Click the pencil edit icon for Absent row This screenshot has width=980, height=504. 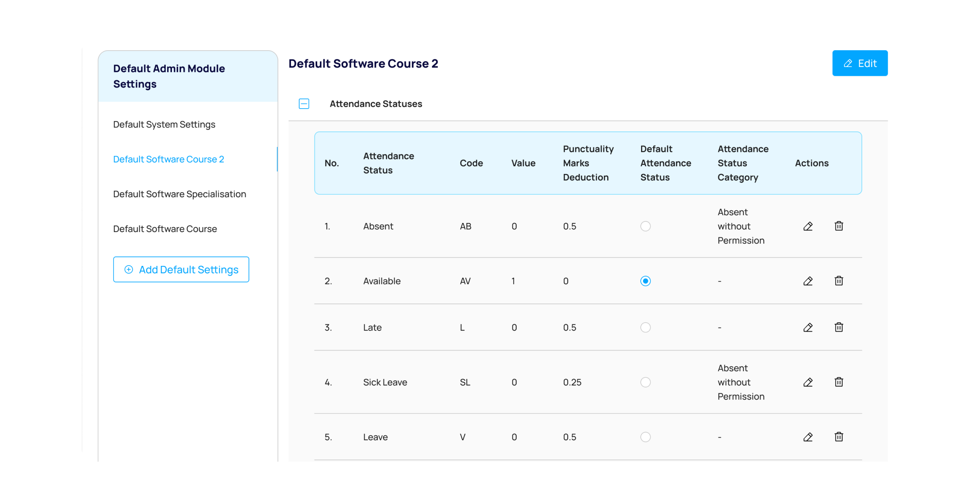pyautogui.click(x=808, y=226)
